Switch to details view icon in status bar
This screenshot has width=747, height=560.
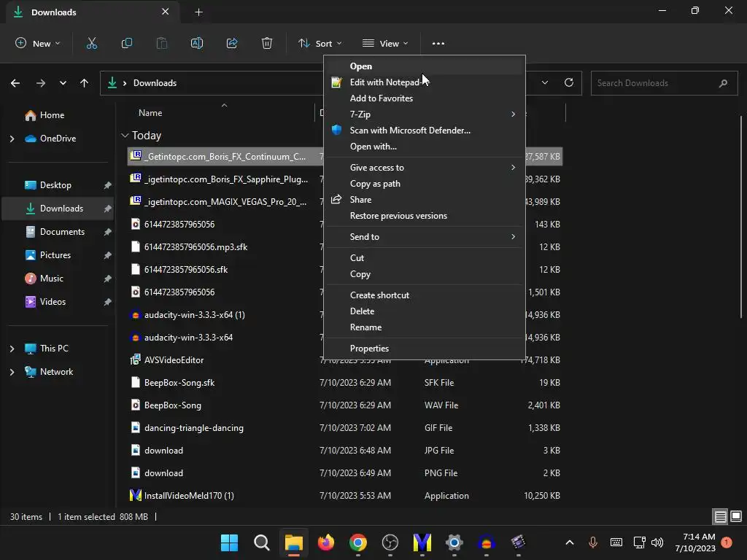[x=720, y=516]
